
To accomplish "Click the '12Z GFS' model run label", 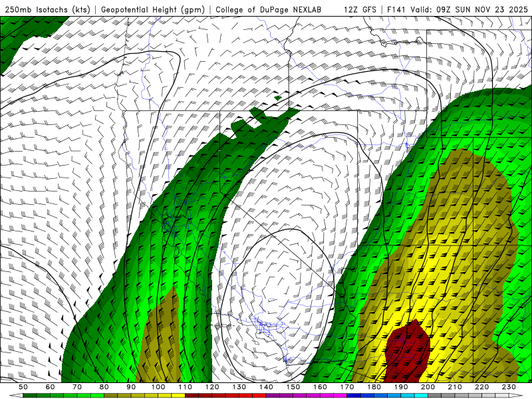I will [x=360, y=10].
